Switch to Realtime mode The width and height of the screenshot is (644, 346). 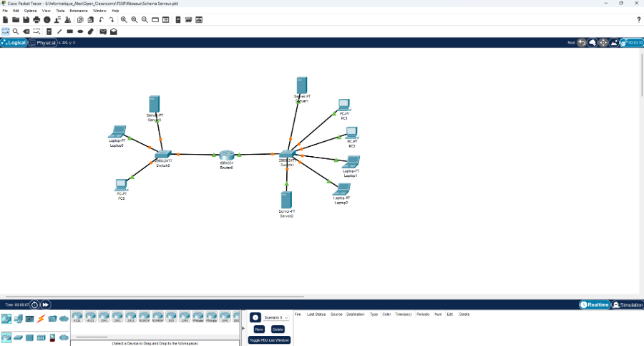pos(595,305)
